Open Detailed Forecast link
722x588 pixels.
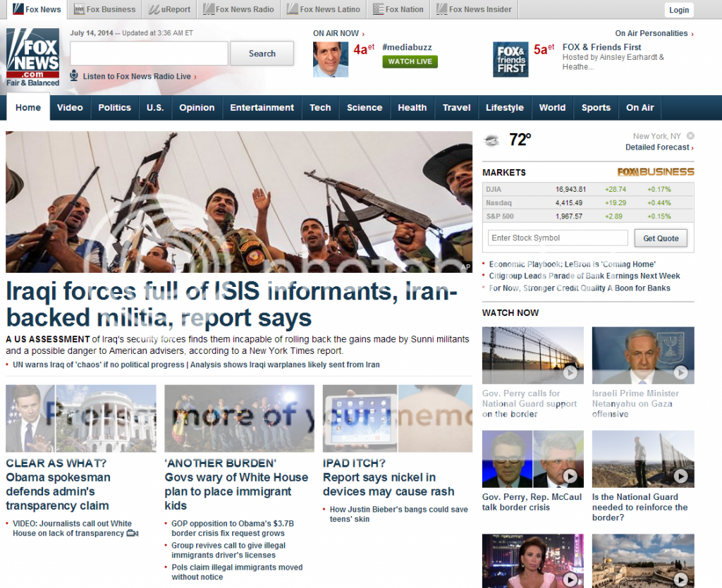pos(659,147)
